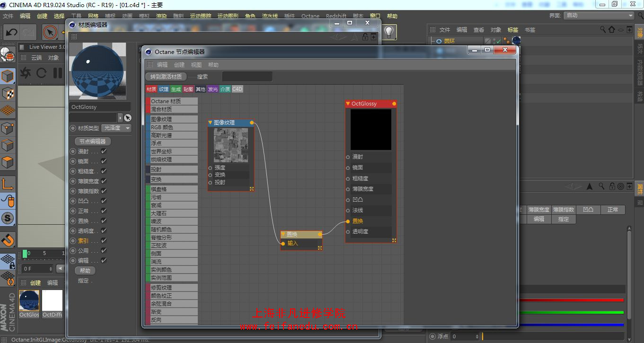644x343 pixels.
Task: Select the checkered texture mode cube icon
Action: coord(8,93)
